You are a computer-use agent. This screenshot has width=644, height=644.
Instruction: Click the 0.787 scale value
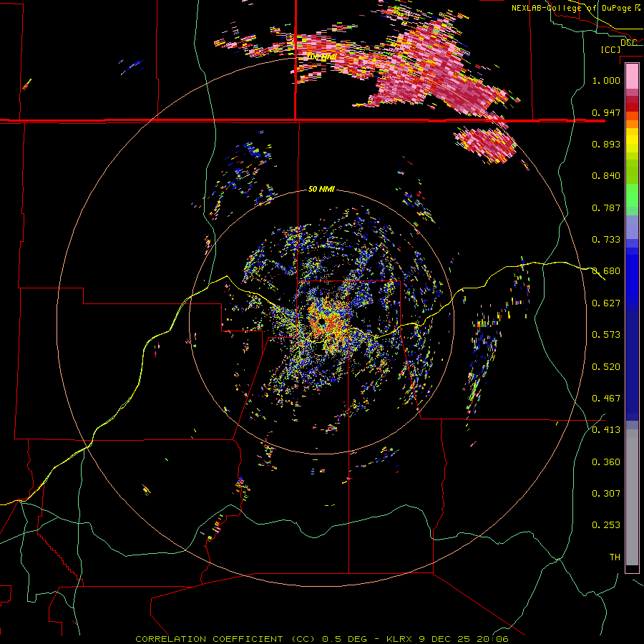pos(606,208)
